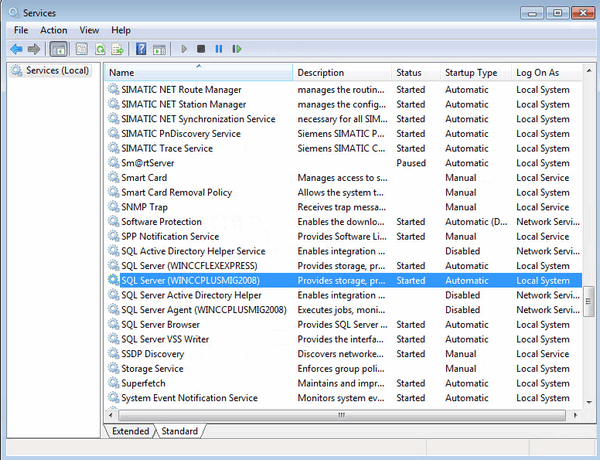Click the Restart Service icon
This screenshot has width=600, height=460.
tap(237, 49)
